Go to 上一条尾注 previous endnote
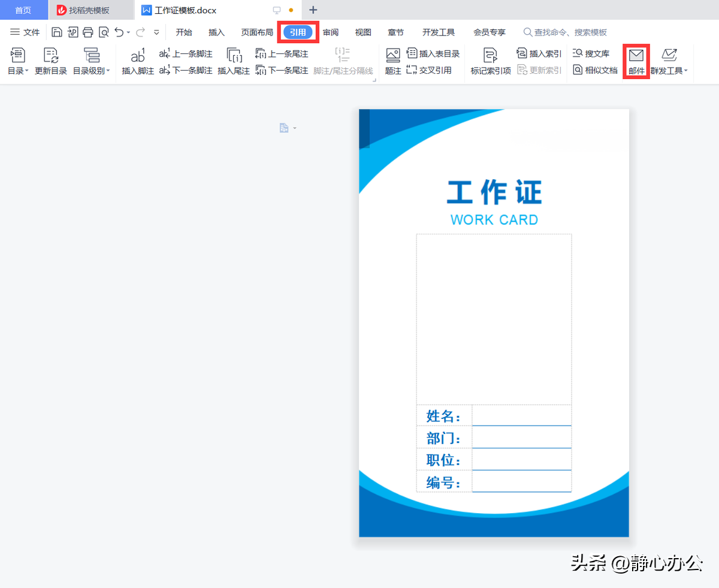 coord(282,54)
